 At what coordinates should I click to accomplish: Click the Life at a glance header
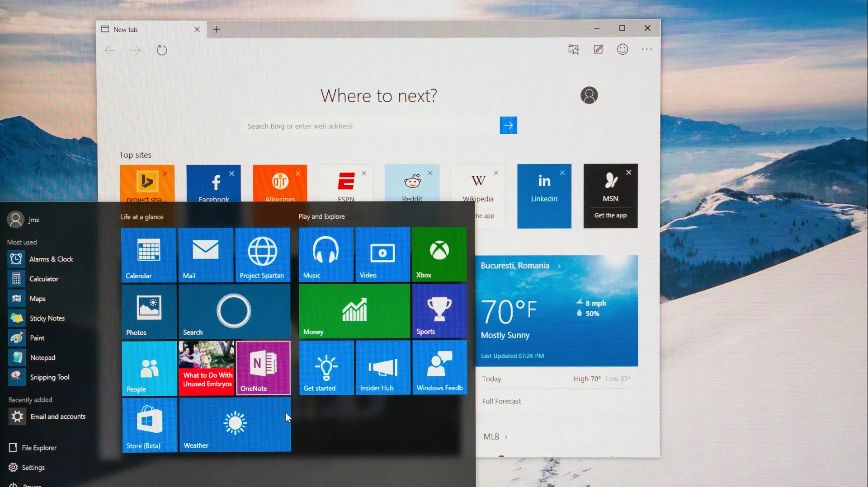coord(142,217)
